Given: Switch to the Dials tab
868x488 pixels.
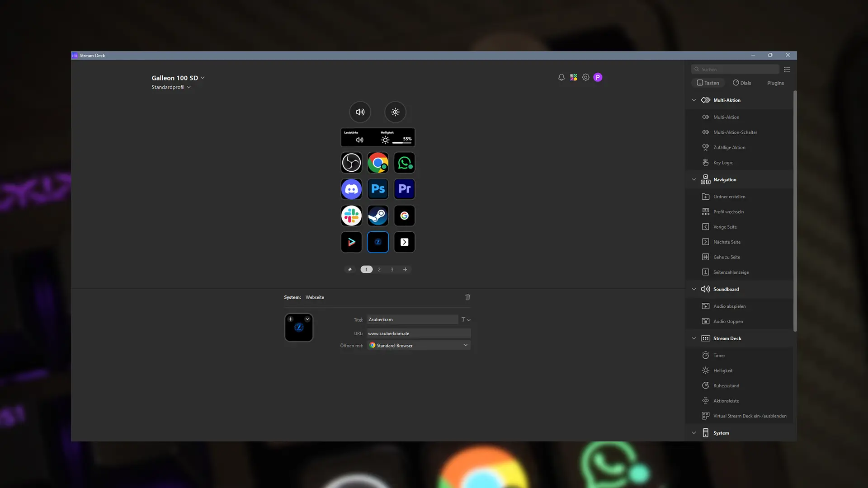Looking at the screenshot, I should tap(742, 83).
